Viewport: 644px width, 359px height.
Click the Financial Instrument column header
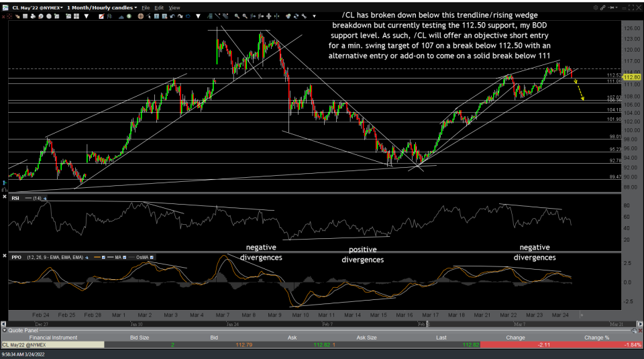[52, 338]
